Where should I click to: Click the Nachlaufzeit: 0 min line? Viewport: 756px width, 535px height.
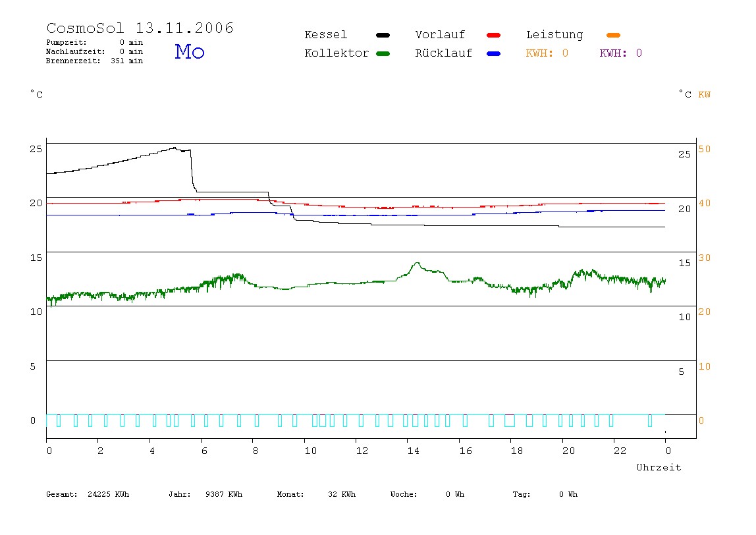95,51
